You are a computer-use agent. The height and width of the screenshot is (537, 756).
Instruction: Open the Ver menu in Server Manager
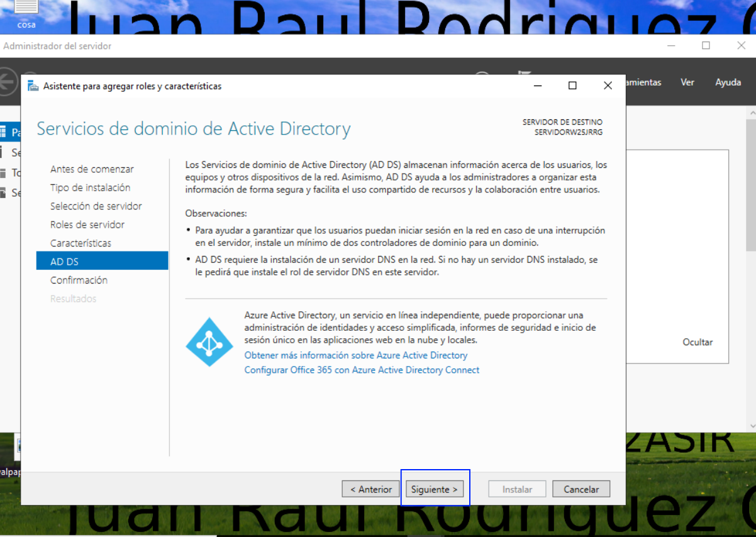pyautogui.click(x=687, y=82)
